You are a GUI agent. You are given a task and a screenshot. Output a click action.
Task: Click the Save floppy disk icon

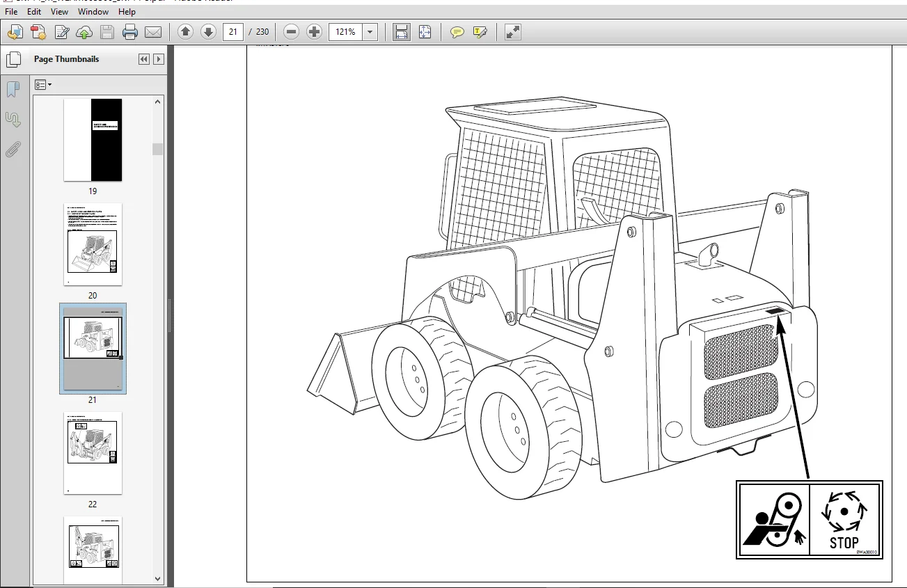107,32
